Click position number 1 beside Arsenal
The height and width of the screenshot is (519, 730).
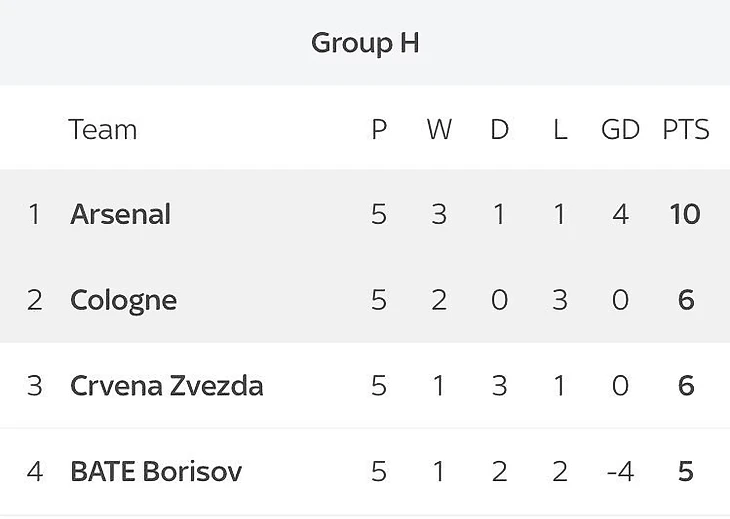(34, 214)
